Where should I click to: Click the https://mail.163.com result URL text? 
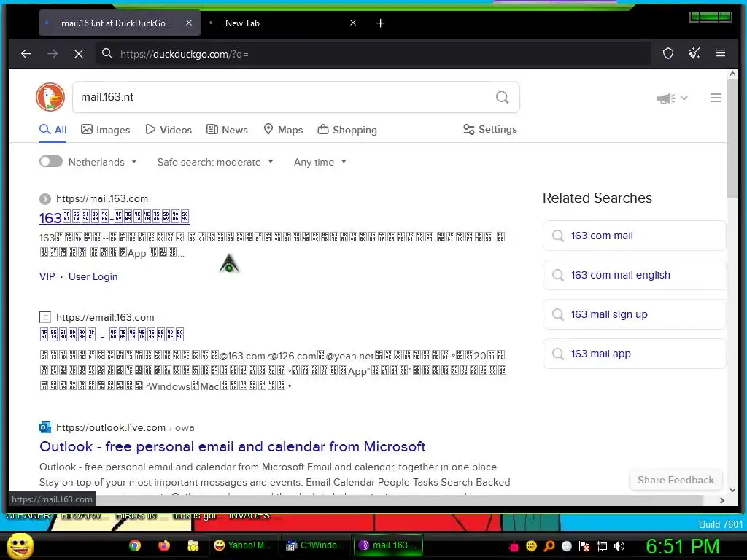pos(102,198)
